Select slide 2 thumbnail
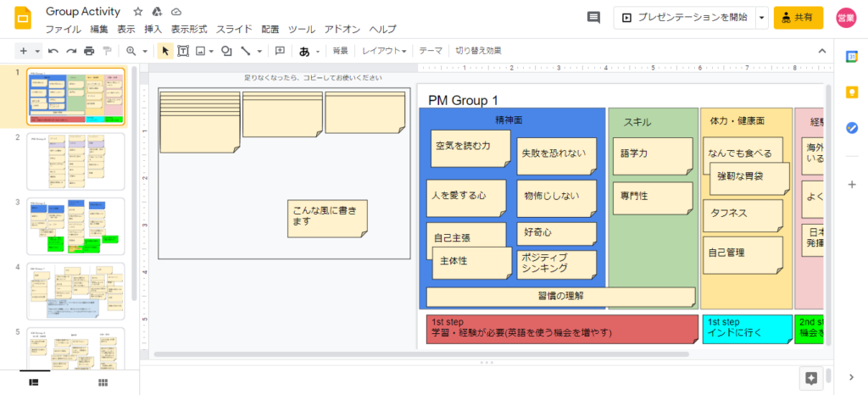The height and width of the screenshot is (395, 868). pos(75,162)
